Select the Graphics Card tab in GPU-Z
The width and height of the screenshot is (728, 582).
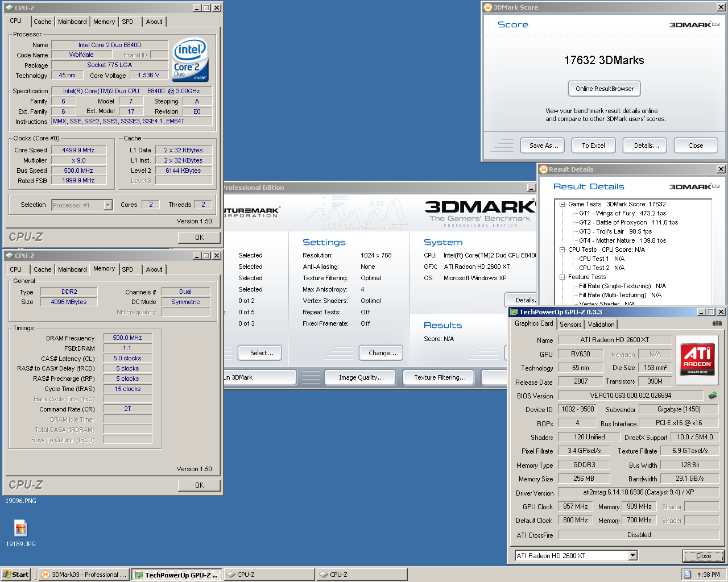(533, 323)
